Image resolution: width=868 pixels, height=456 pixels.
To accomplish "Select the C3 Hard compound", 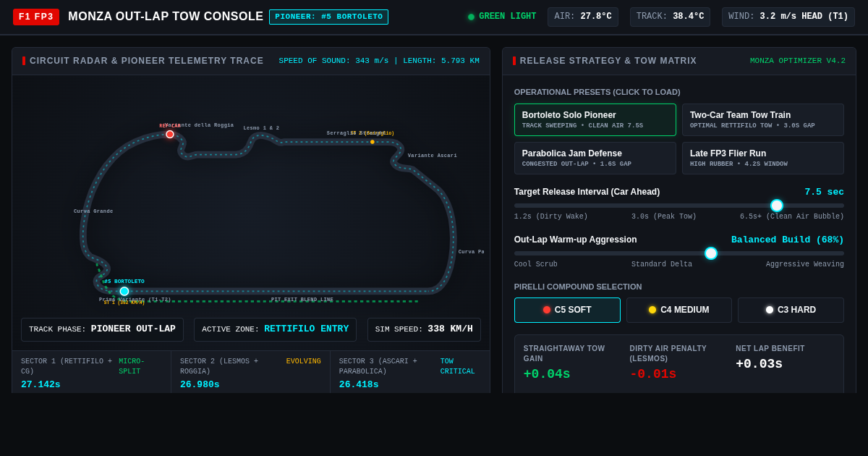I will pos(791,310).
